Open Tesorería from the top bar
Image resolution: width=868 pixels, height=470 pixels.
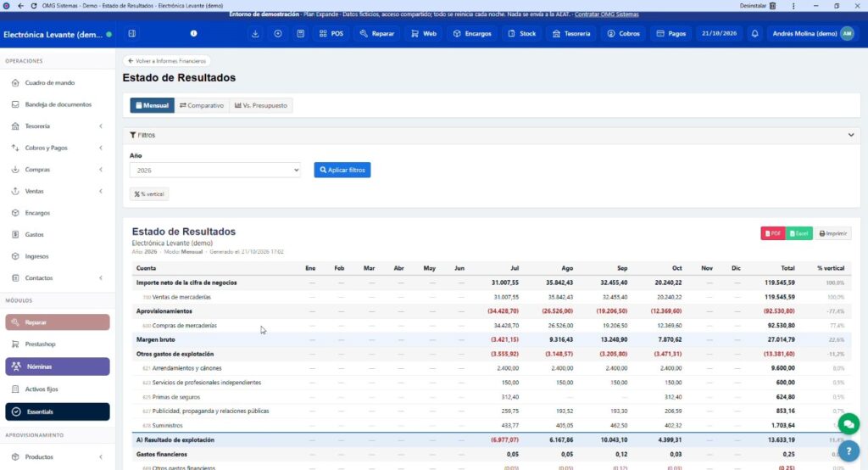tap(571, 34)
